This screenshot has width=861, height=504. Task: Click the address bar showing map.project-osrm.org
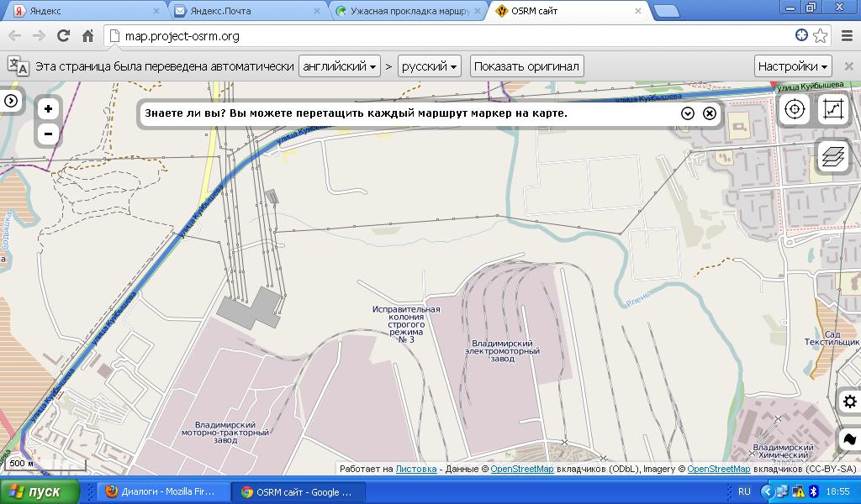454,36
